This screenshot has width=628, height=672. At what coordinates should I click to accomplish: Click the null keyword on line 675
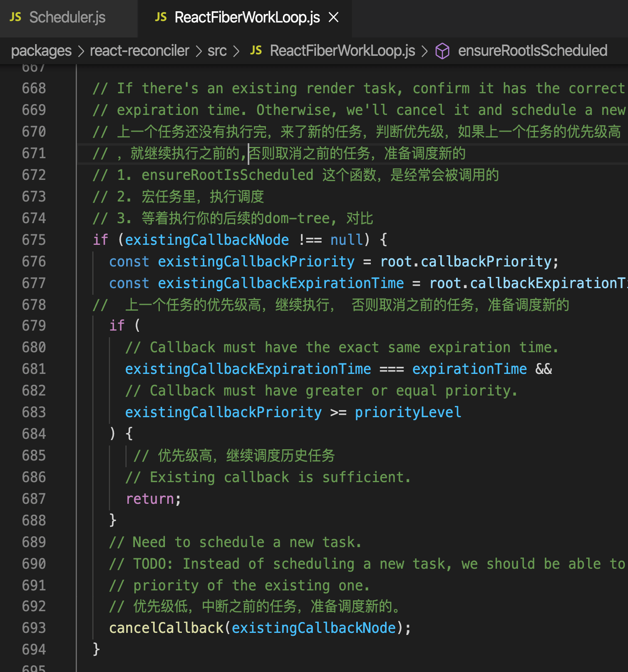pos(347,240)
